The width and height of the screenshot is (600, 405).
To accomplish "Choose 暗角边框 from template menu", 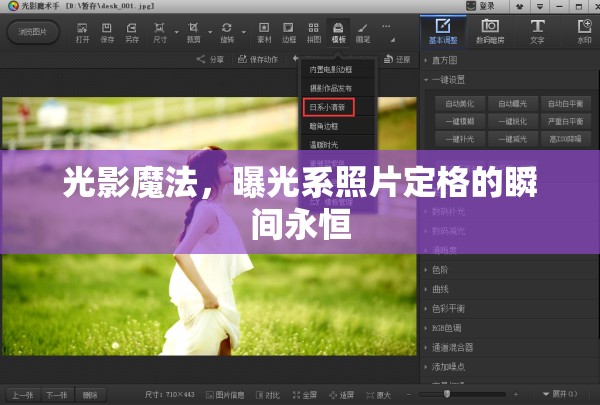I will [x=338, y=126].
